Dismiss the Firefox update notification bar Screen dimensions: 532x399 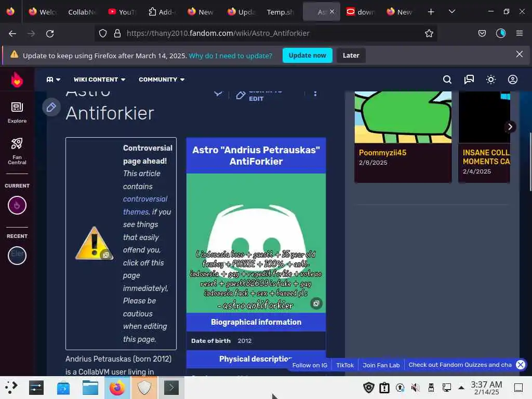(519, 54)
